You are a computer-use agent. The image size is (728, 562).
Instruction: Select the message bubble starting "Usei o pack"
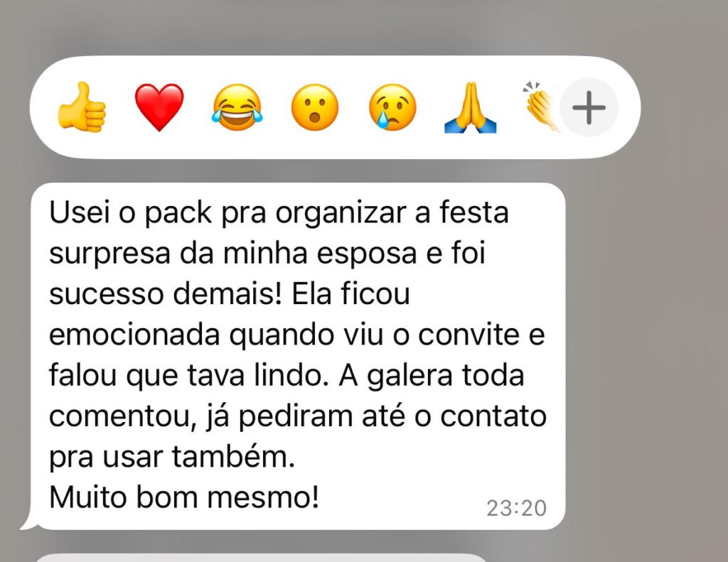tap(297, 356)
